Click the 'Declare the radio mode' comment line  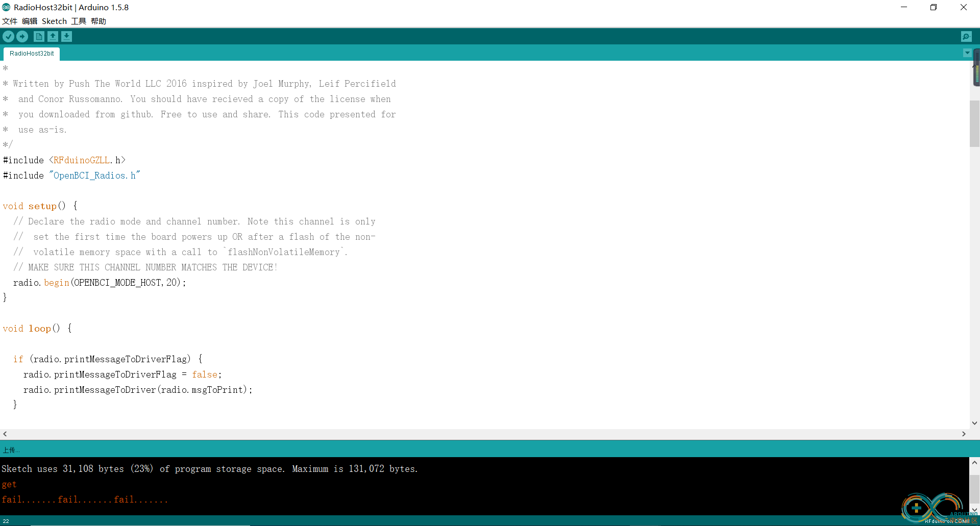pyautogui.click(x=194, y=221)
